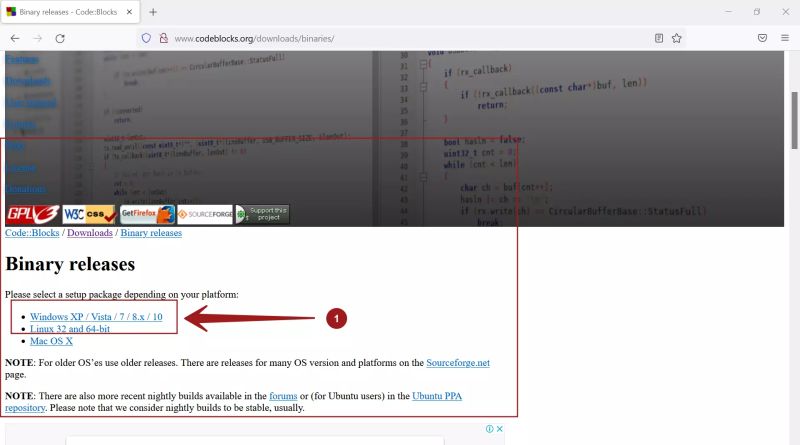Reload the current page
This screenshot has height=445, width=800.
(60, 38)
